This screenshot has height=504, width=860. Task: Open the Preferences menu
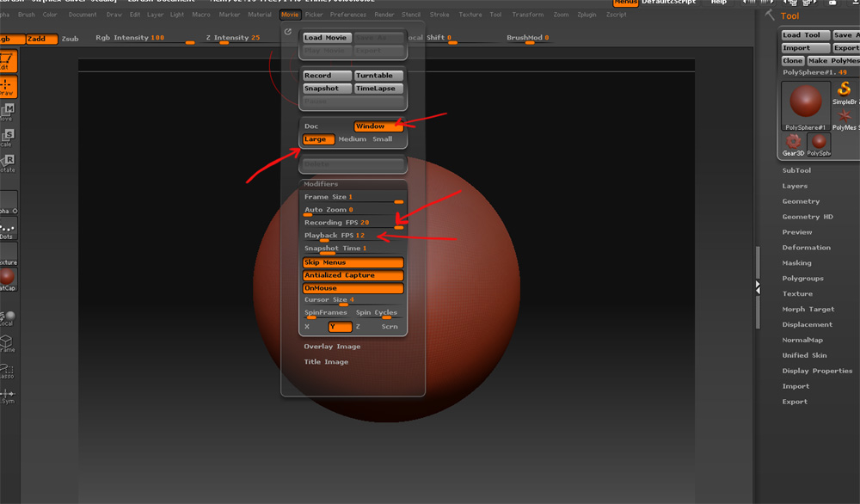click(347, 15)
